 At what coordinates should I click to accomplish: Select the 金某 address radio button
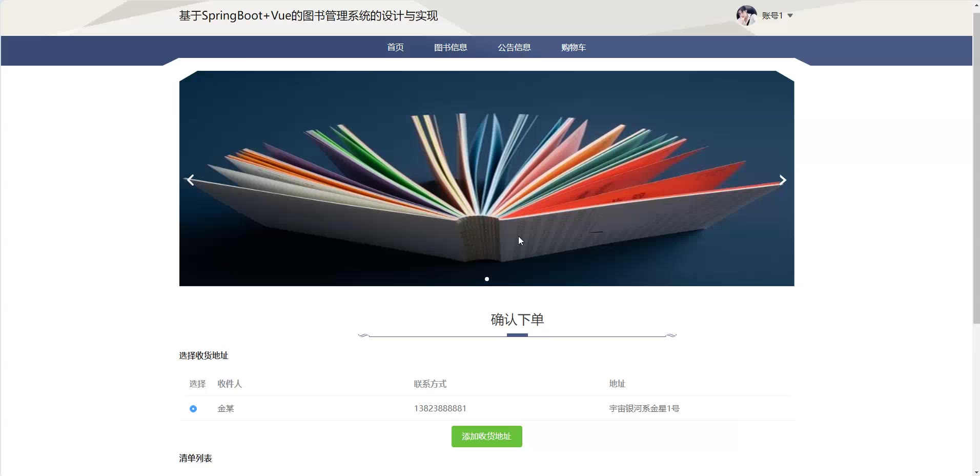click(x=193, y=409)
